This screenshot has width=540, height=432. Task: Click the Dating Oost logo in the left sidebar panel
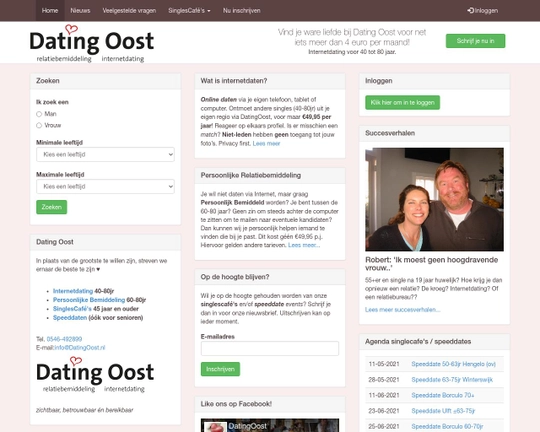coord(95,375)
